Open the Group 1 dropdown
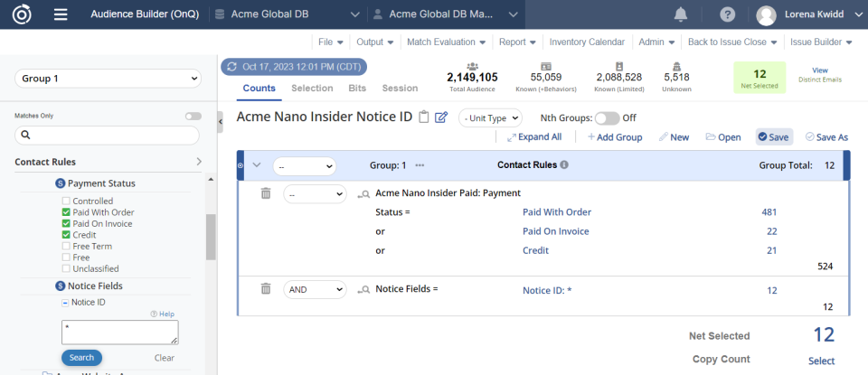Viewport: 868px width, 375px height. (107, 79)
